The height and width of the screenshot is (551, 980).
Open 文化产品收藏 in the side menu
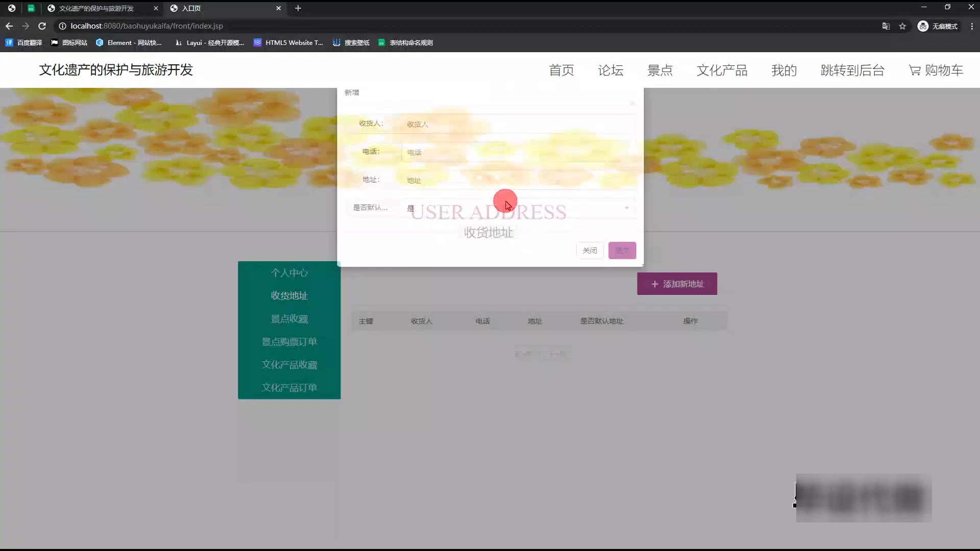(x=289, y=365)
